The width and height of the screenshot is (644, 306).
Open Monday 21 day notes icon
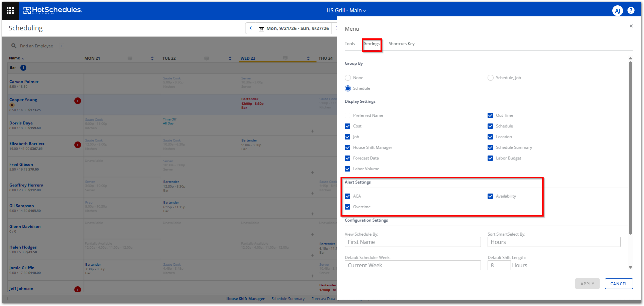click(130, 58)
